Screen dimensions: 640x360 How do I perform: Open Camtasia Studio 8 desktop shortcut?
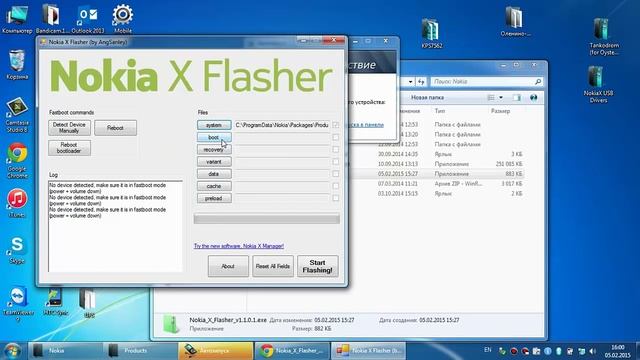pyautogui.click(x=17, y=115)
